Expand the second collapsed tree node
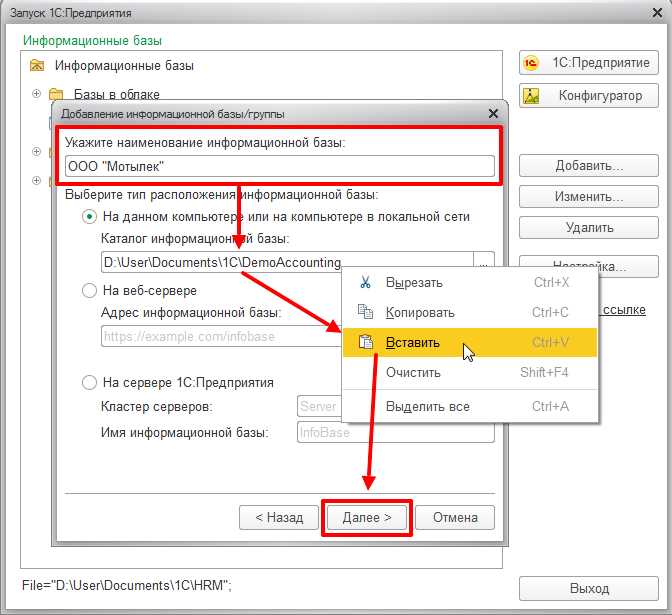Screen dimensions: 672x615 pos(36,152)
